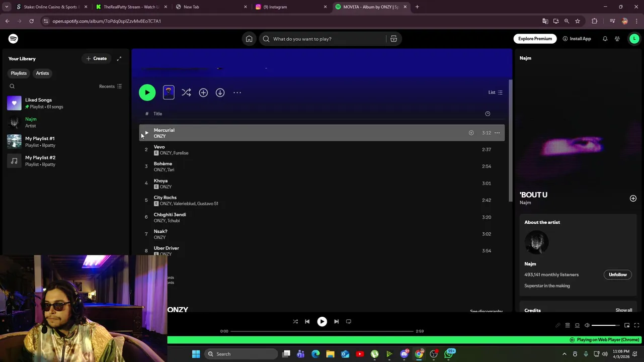Open My Playlist #1
644x362 pixels.
(65, 141)
